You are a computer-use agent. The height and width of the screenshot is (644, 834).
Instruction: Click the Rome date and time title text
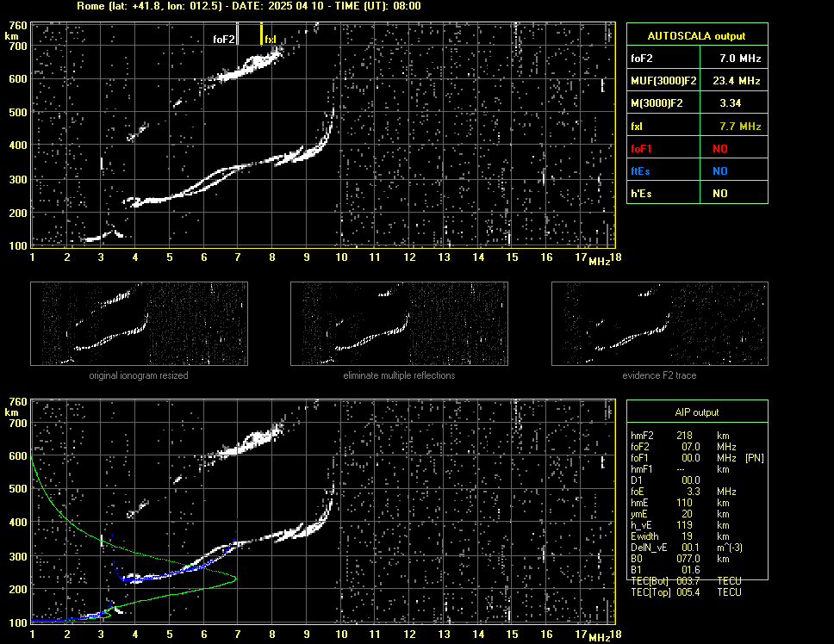(x=249, y=6)
